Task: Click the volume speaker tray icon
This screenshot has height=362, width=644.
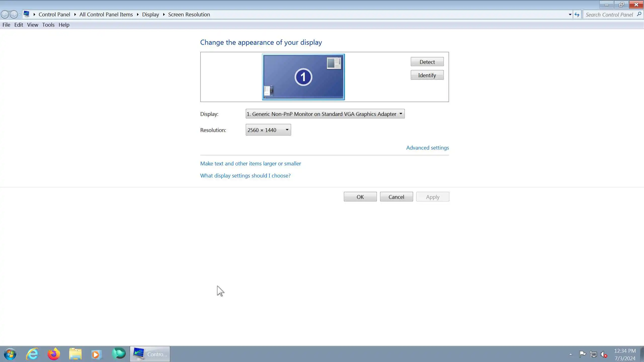Action: pyautogui.click(x=604, y=354)
